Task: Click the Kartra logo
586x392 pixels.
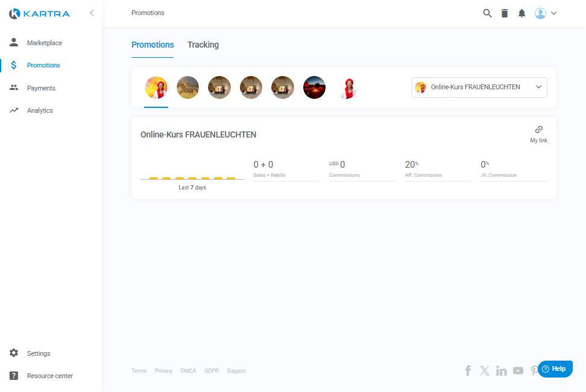Action: [39, 14]
